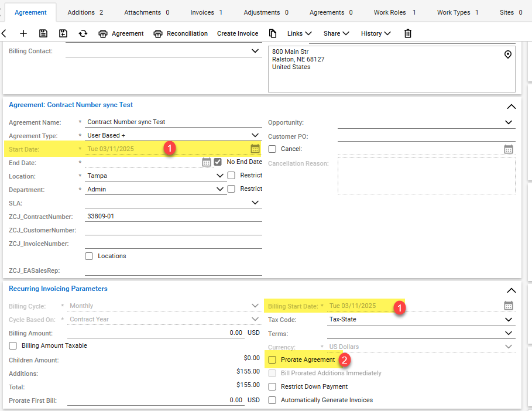Toggle the Restrict checkbox for Location
This screenshot has width=532, height=411.
pos(231,176)
